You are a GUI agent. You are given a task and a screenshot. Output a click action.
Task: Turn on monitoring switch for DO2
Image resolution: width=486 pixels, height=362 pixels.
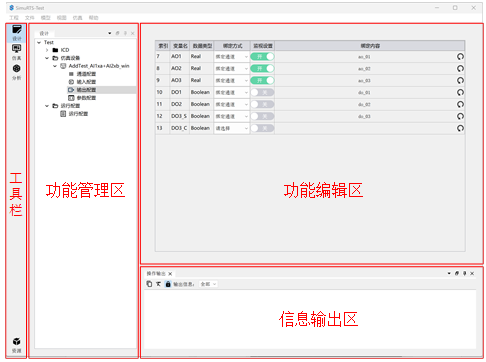click(x=262, y=104)
